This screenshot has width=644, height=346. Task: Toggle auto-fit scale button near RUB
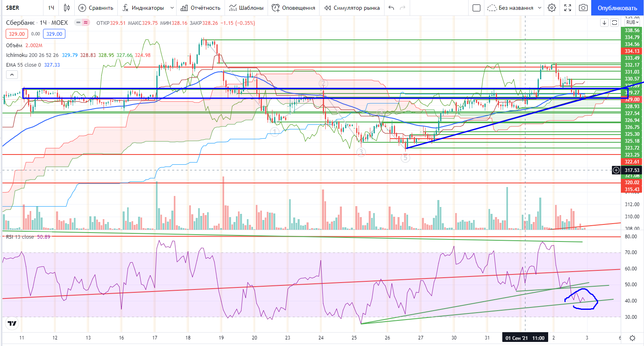(x=614, y=22)
